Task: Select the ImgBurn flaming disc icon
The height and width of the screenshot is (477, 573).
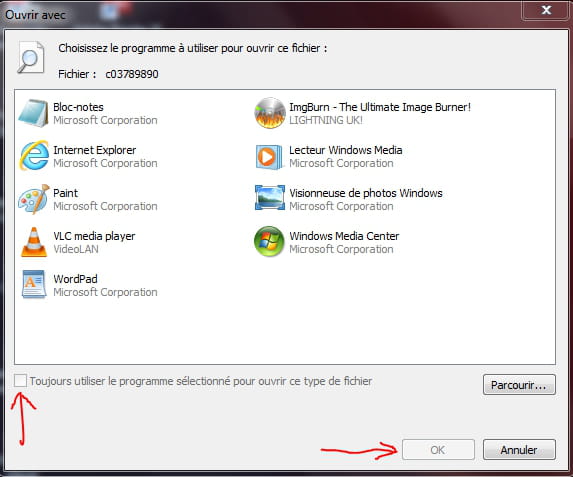Action: [x=270, y=113]
